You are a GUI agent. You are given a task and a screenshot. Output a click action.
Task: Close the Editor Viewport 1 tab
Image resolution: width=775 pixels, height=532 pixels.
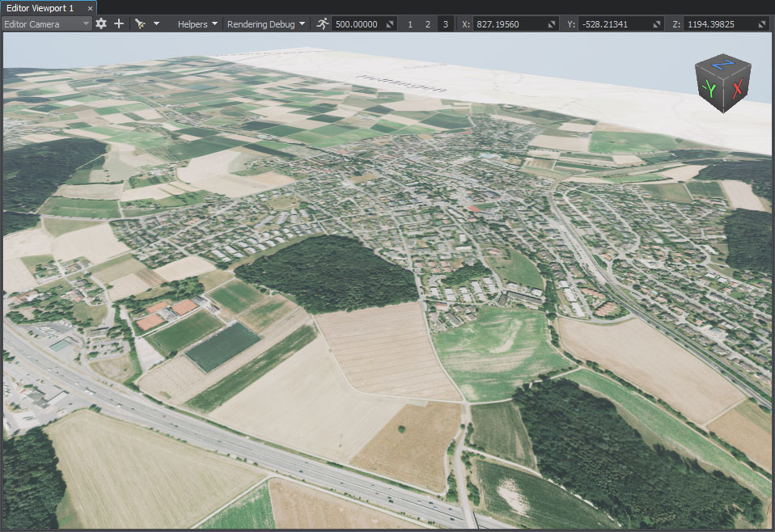coord(91,8)
